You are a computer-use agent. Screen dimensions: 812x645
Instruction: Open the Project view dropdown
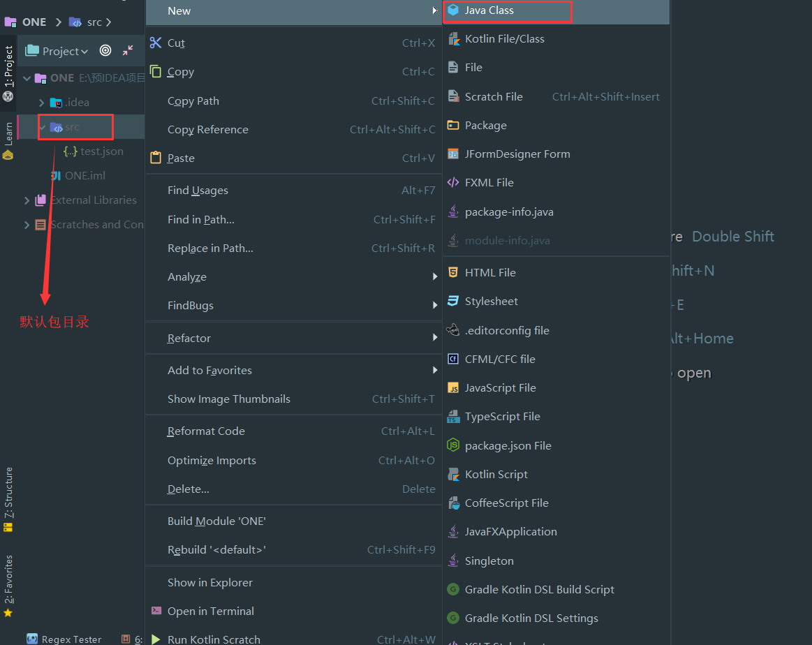(x=65, y=51)
